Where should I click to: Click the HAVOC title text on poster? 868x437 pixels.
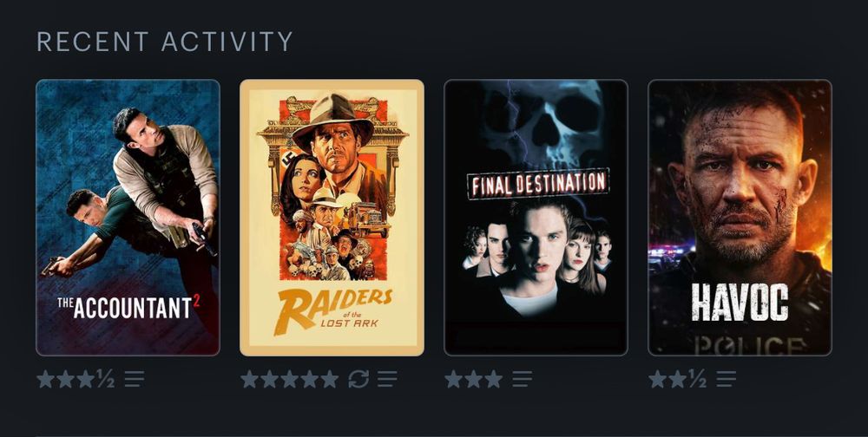(x=740, y=303)
